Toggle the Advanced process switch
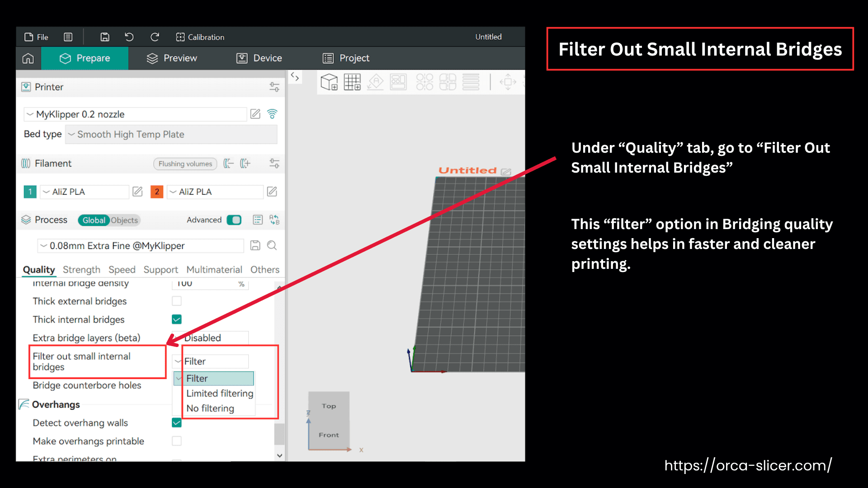The image size is (868, 488). (234, 220)
